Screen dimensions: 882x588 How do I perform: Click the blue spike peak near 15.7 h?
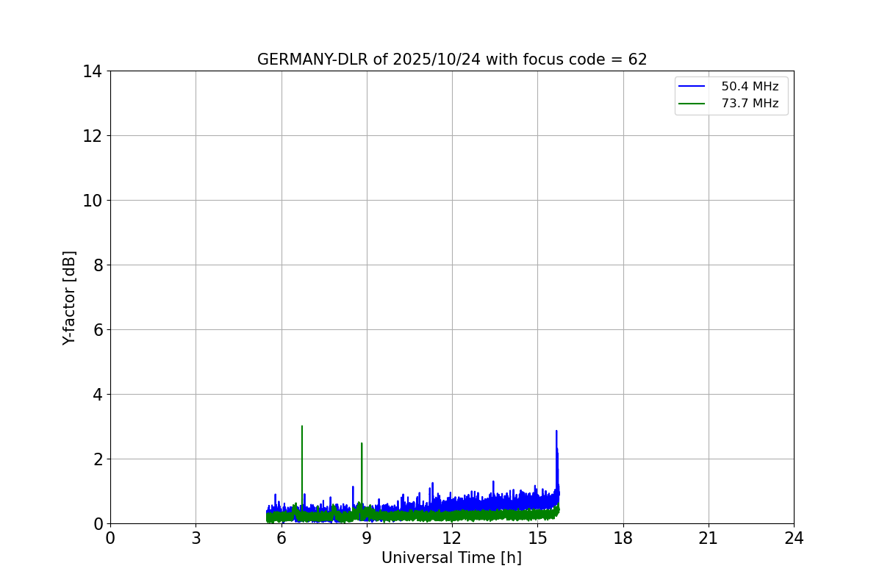[x=556, y=431]
